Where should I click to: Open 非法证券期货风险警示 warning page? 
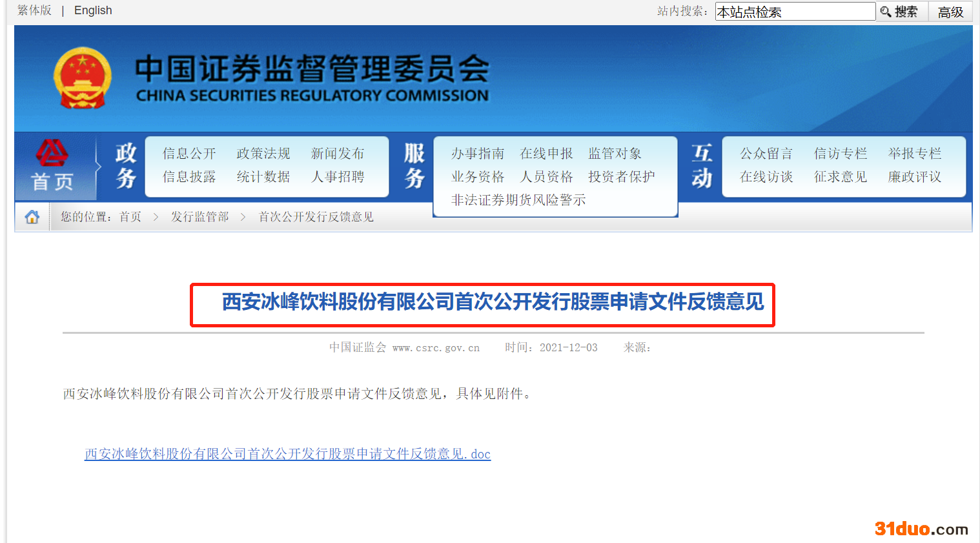[518, 200]
